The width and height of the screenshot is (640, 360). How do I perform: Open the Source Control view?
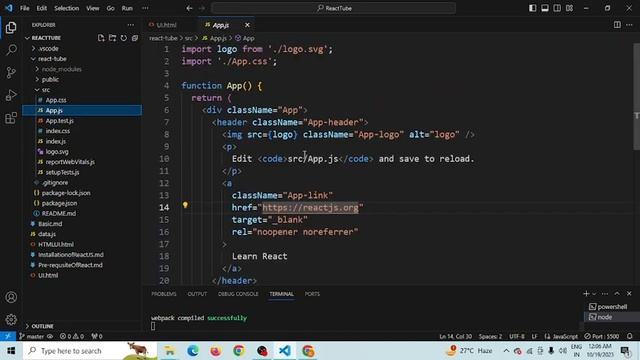coord(11,73)
